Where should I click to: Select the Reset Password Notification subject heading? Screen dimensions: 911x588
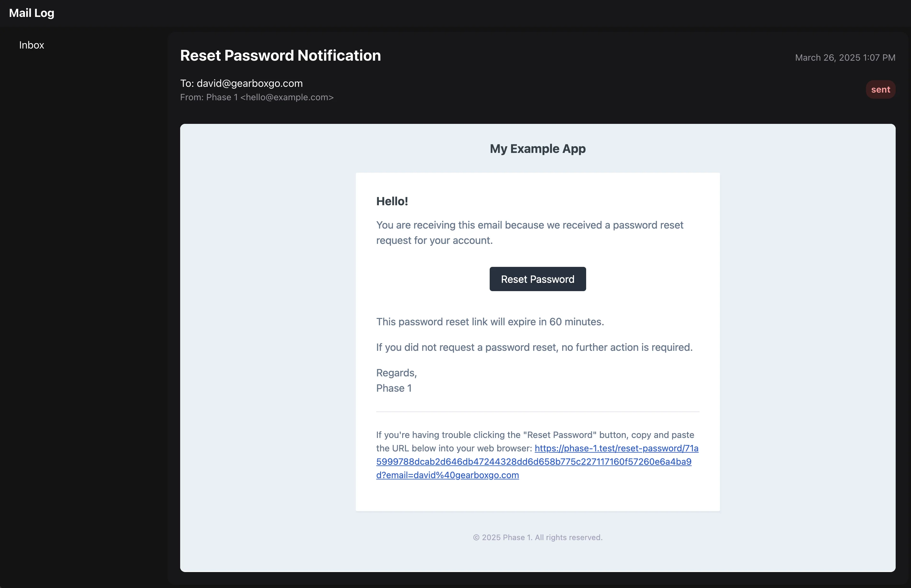coord(280,56)
